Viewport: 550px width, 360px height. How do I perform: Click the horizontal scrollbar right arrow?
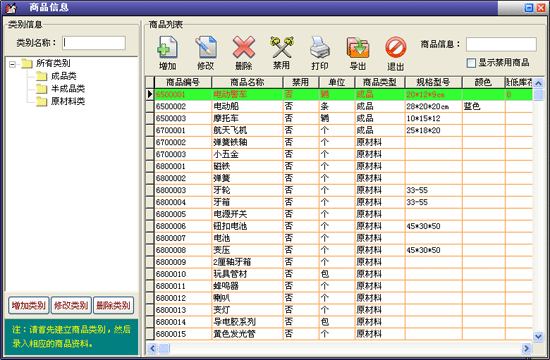[x=526, y=348]
